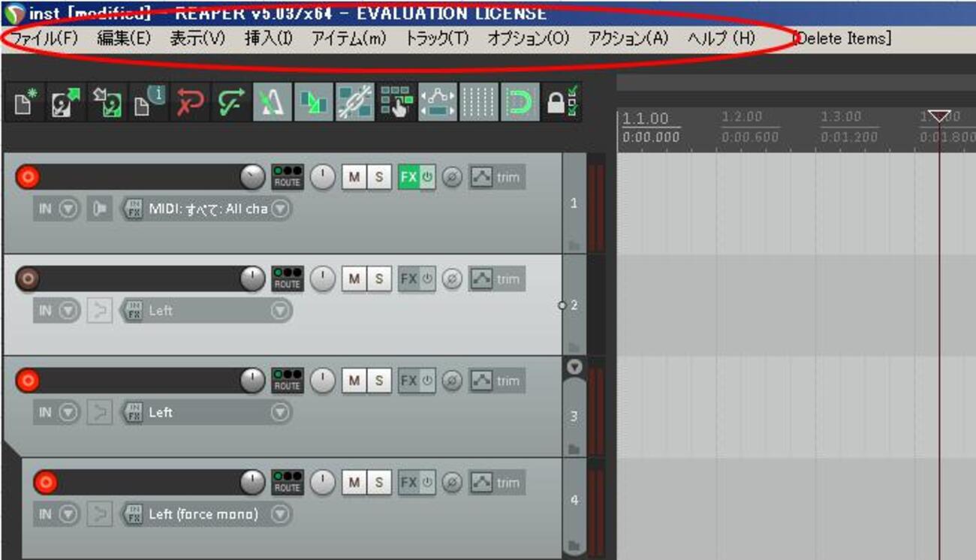Screen dimensions: 976x560
Task: Toggle auto-crossfade in the toolbar
Action: coord(314,104)
